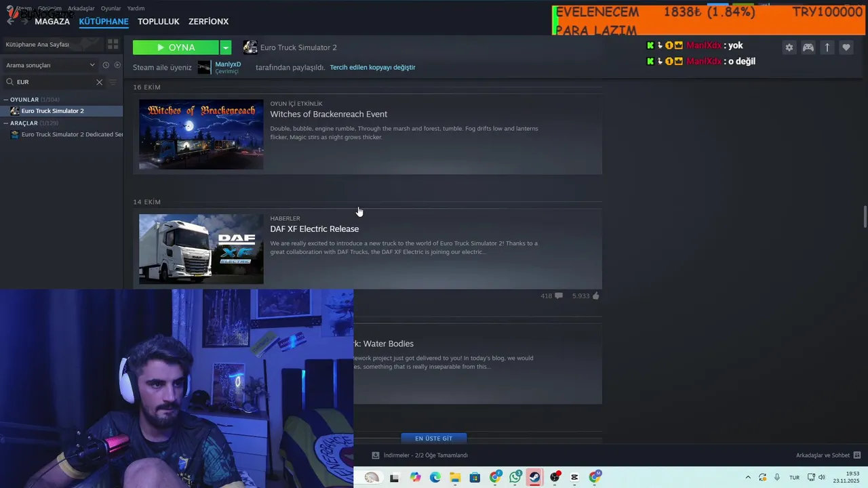
Task: Open advanced filter icon next to search box
Action: (113, 82)
